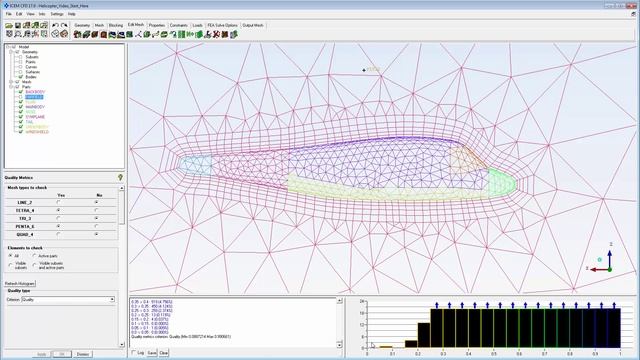This screenshot has height=360, width=640.
Task: Click the Adjust Mesh Thickness icon
Action: [x=199, y=35]
